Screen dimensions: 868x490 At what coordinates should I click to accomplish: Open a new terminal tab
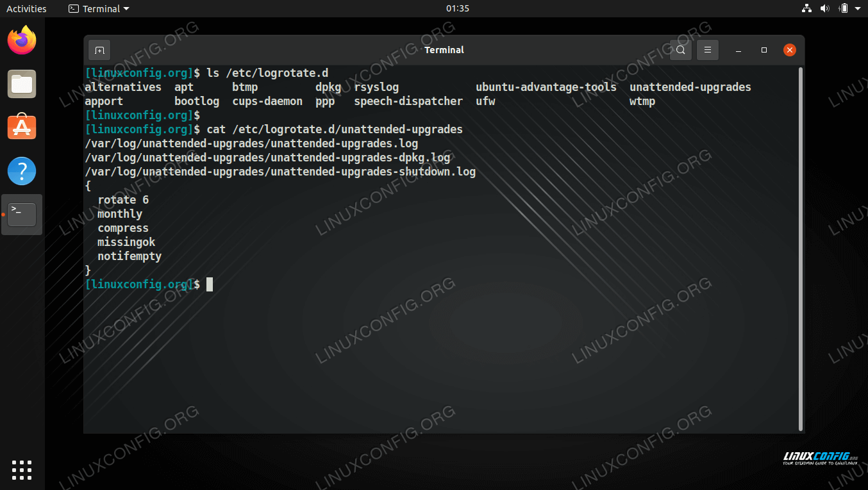[x=99, y=50]
